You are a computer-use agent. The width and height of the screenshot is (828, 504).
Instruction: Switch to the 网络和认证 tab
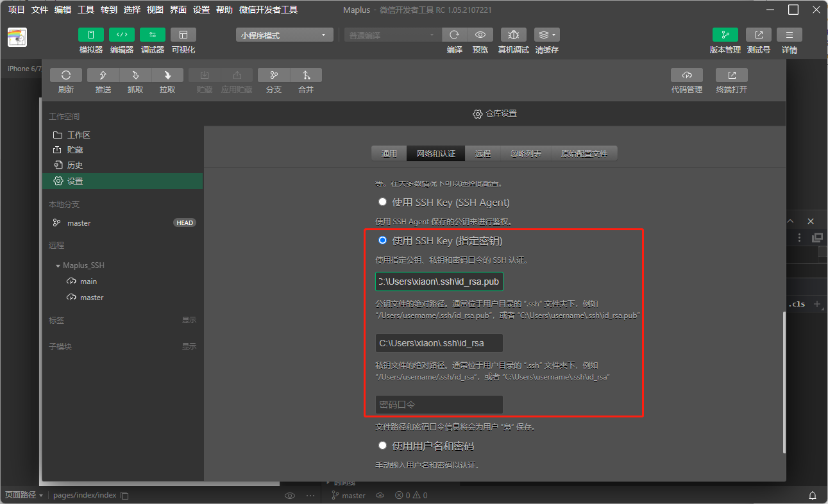coord(436,153)
